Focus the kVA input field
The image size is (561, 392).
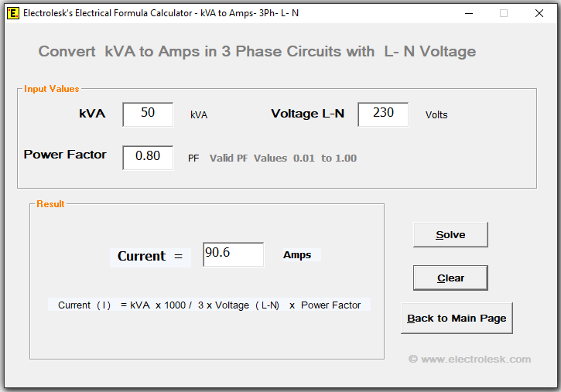pyautogui.click(x=148, y=114)
